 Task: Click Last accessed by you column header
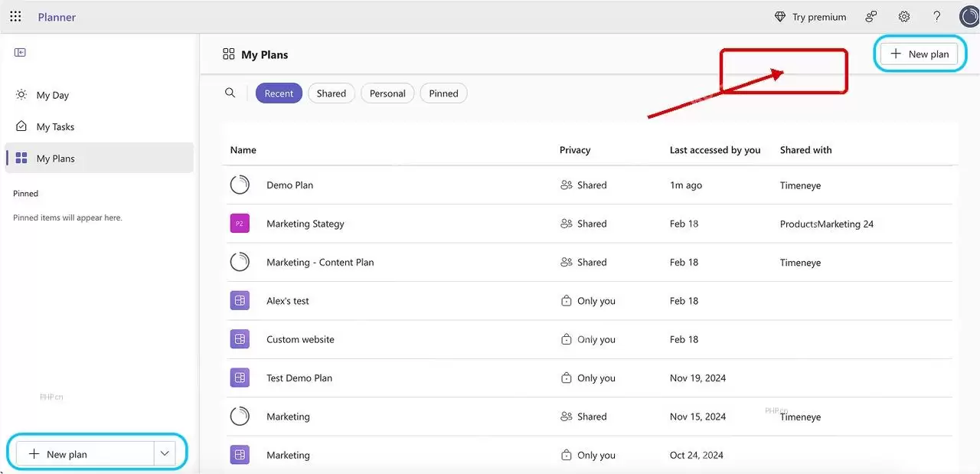tap(715, 150)
